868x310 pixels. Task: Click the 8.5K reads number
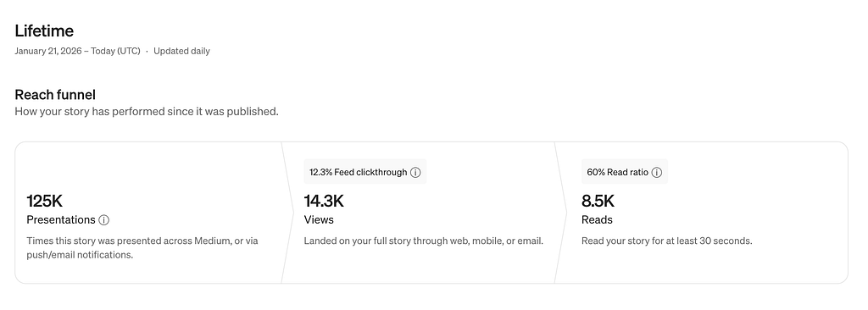point(598,201)
